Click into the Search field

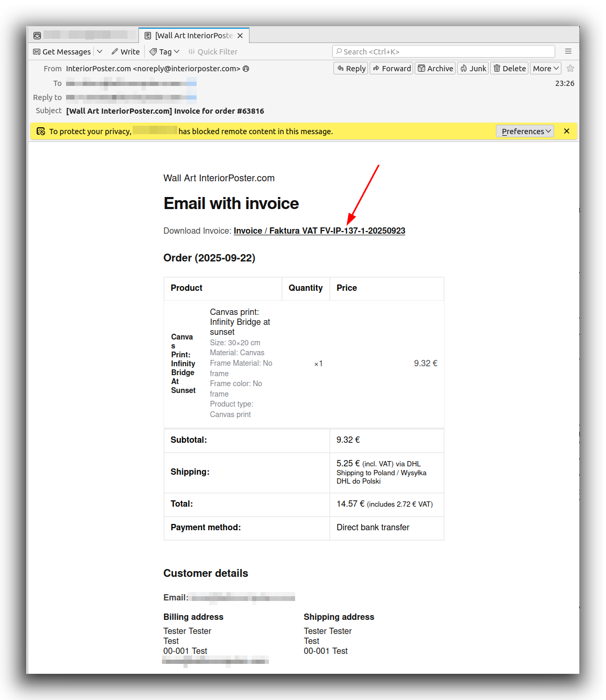click(443, 52)
